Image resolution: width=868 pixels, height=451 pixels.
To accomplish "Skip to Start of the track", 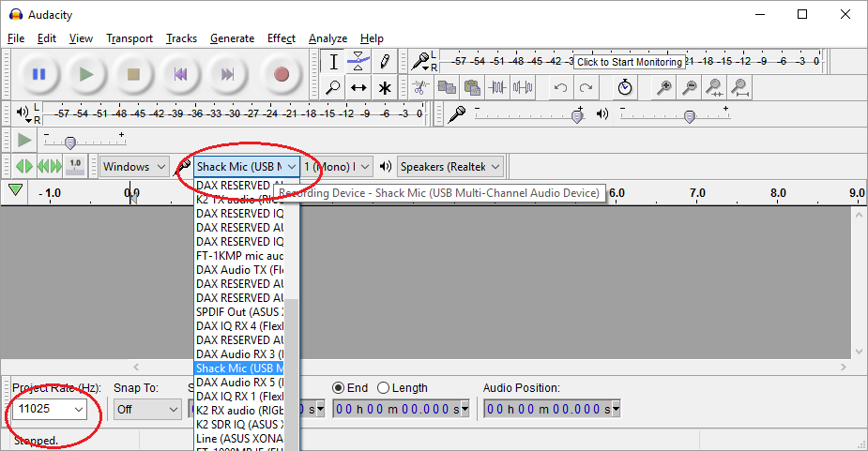I will [x=180, y=74].
